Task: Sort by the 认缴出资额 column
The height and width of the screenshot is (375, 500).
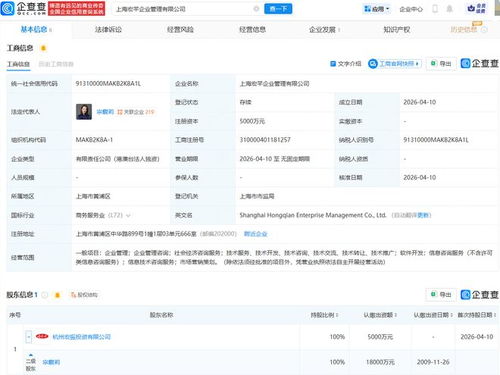Action: point(380,315)
